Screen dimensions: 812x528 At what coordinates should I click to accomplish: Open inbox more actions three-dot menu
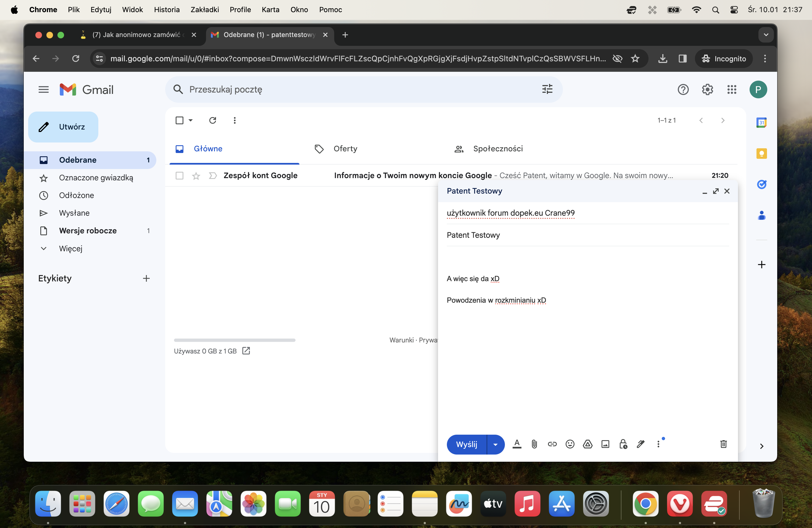[x=234, y=120]
